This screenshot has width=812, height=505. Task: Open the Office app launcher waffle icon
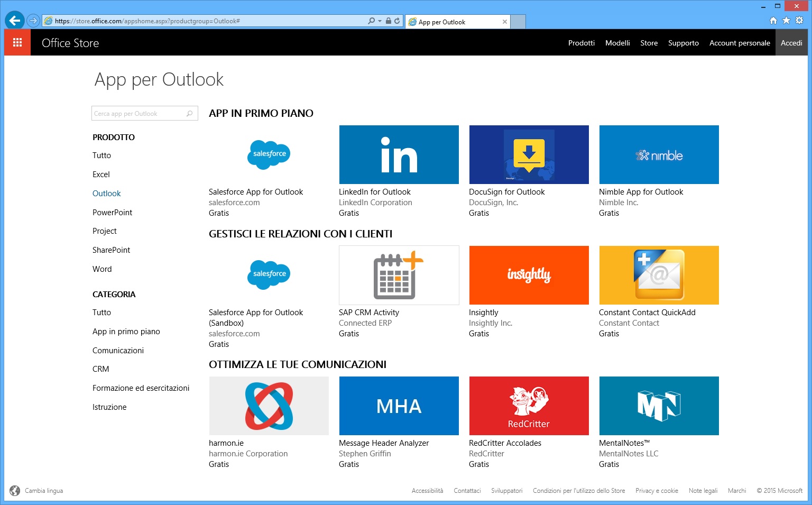[17, 42]
